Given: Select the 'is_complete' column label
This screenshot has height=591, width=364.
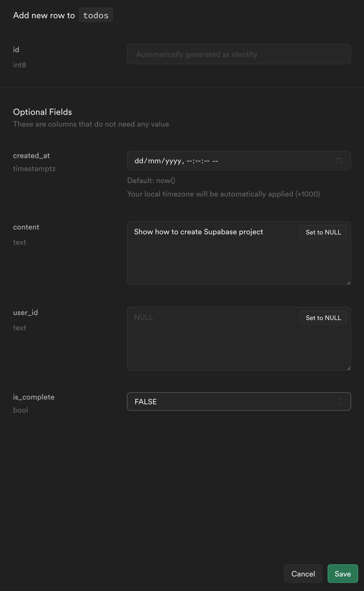Looking at the screenshot, I should [34, 397].
